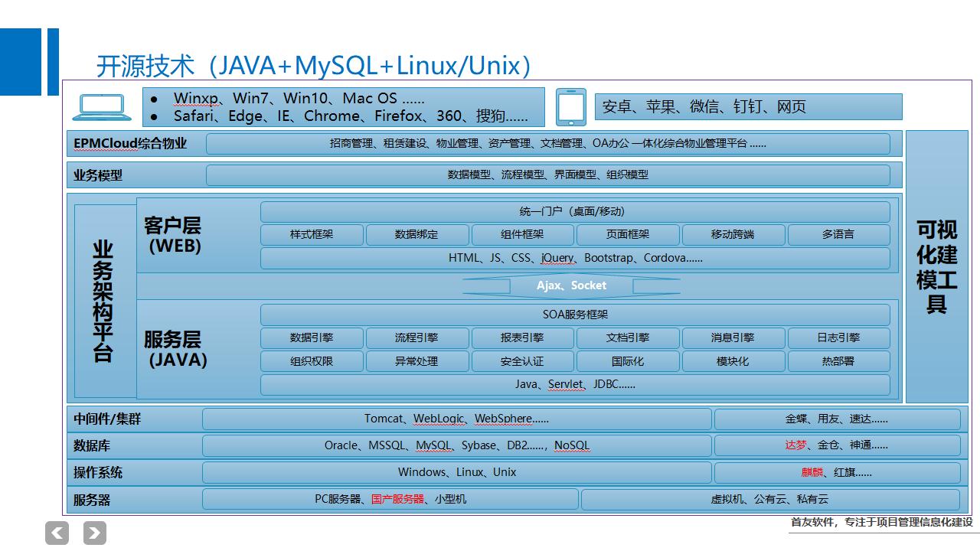The image size is (980, 551).
Task: Click the Tomcat、WebLogic、WebSphere box
Action: click(457, 419)
